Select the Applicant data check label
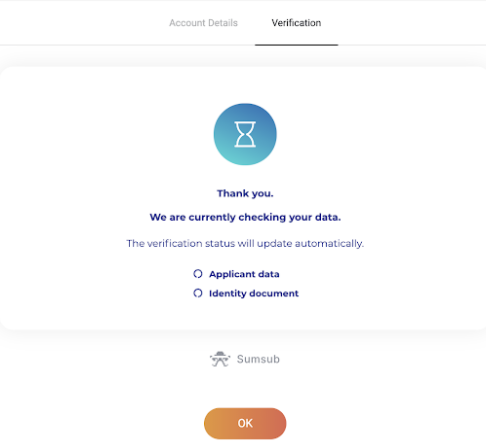 [x=244, y=274]
